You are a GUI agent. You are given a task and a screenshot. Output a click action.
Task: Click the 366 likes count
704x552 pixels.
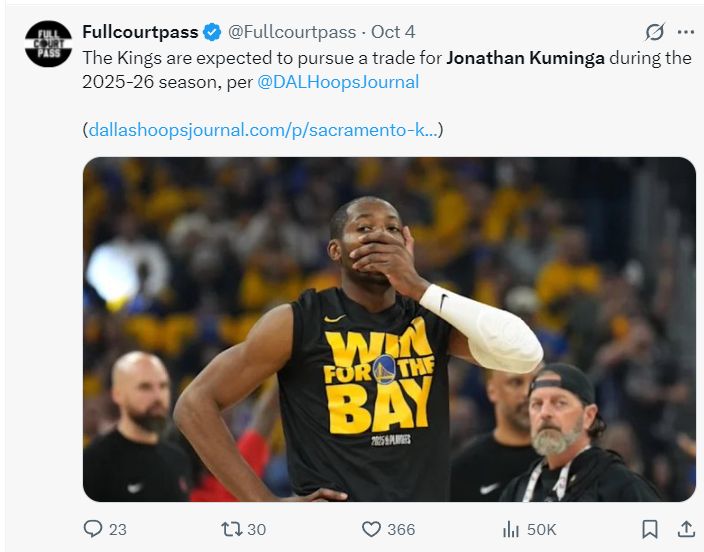tap(401, 529)
